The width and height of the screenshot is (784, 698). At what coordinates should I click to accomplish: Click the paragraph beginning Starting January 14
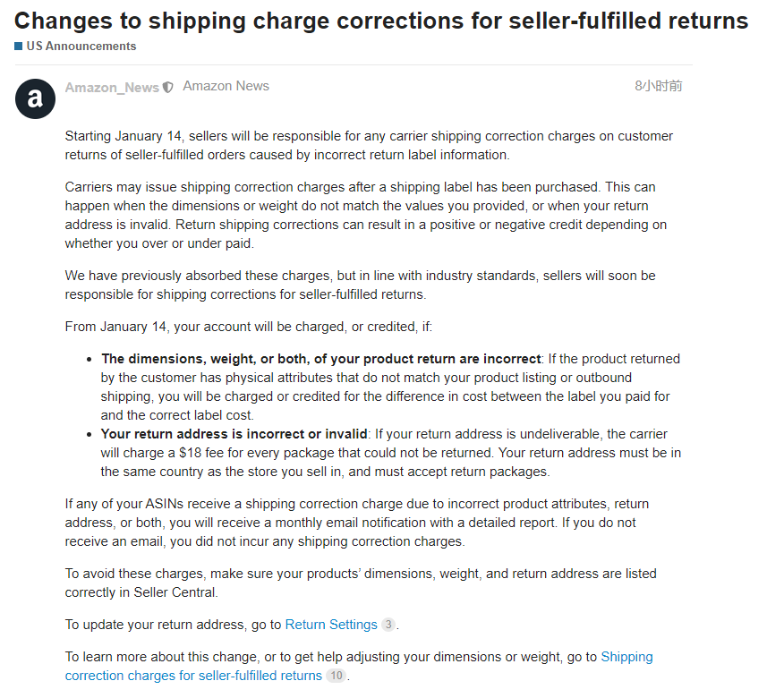369,145
